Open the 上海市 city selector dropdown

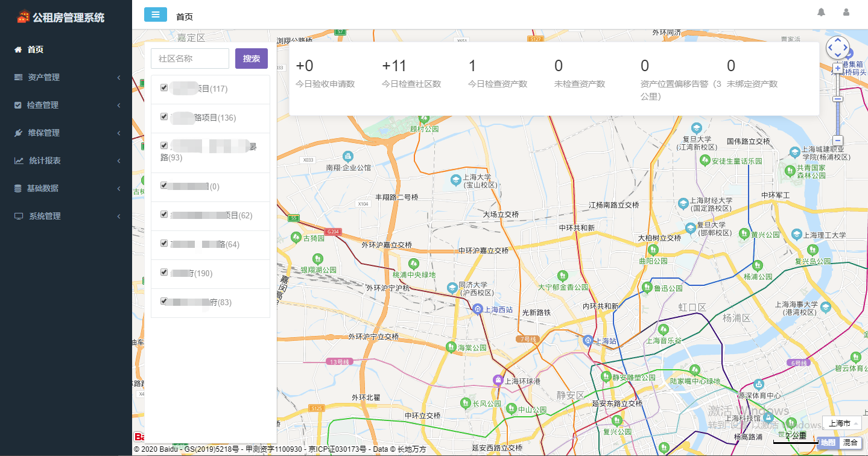[841, 423]
